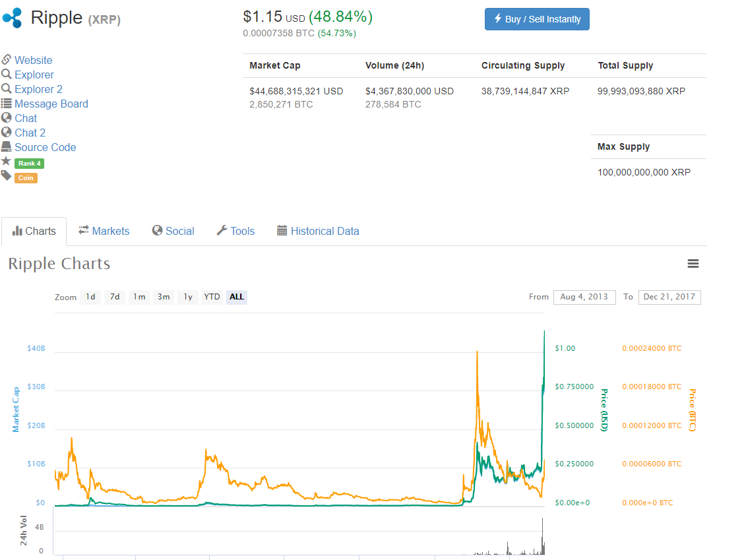The width and height of the screenshot is (744, 560).
Task: Open the chart hamburger menu icon
Action: (693, 263)
